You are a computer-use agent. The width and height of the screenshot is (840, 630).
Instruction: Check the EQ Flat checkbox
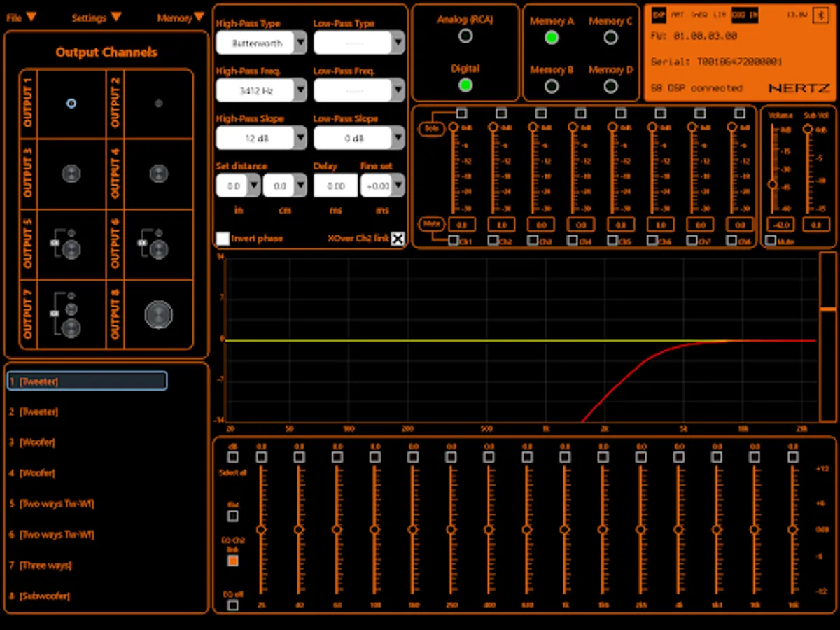(x=233, y=516)
